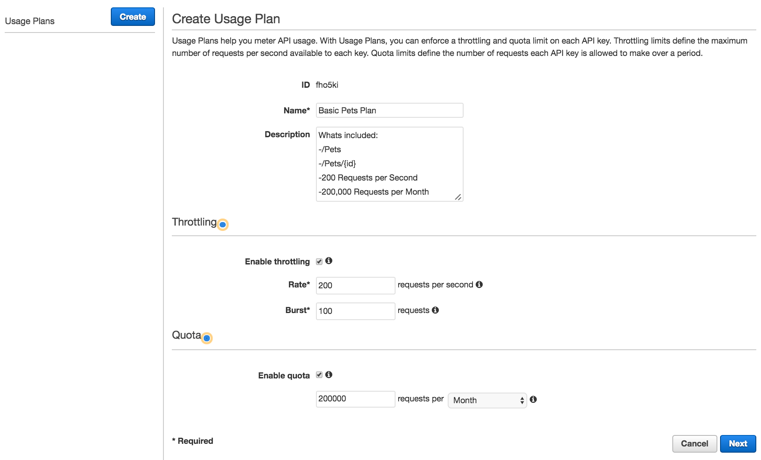Select Usage Plans in the sidebar
This screenshot has width=761, height=460.
pyautogui.click(x=30, y=21)
